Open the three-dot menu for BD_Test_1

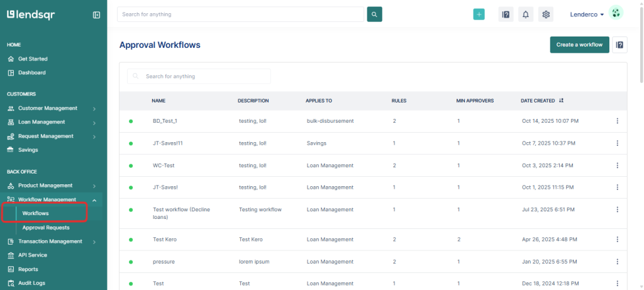click(617, 121)
